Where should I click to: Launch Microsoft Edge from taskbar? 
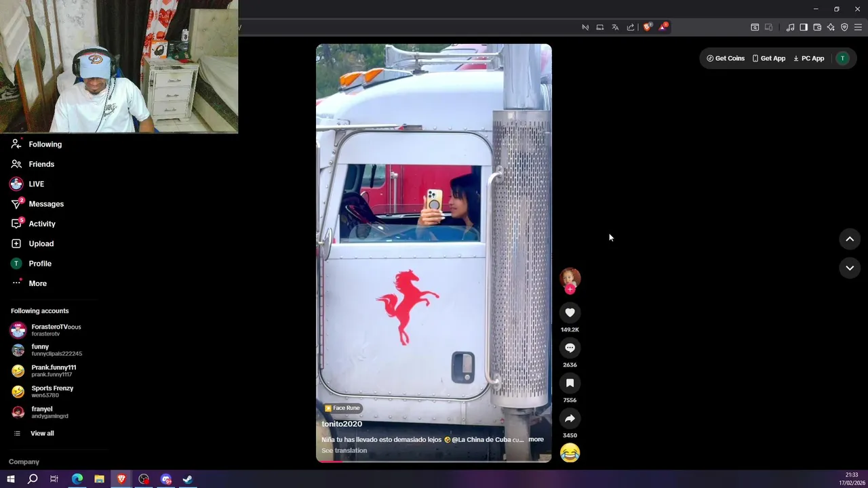point(77,479)
